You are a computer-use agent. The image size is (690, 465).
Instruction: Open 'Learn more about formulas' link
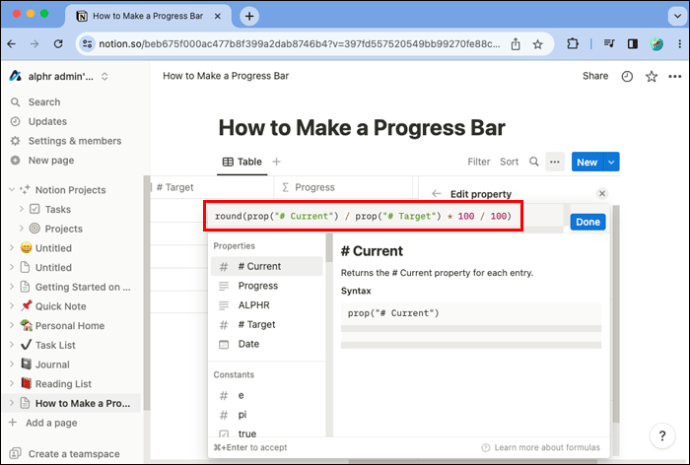click(541, 447)
